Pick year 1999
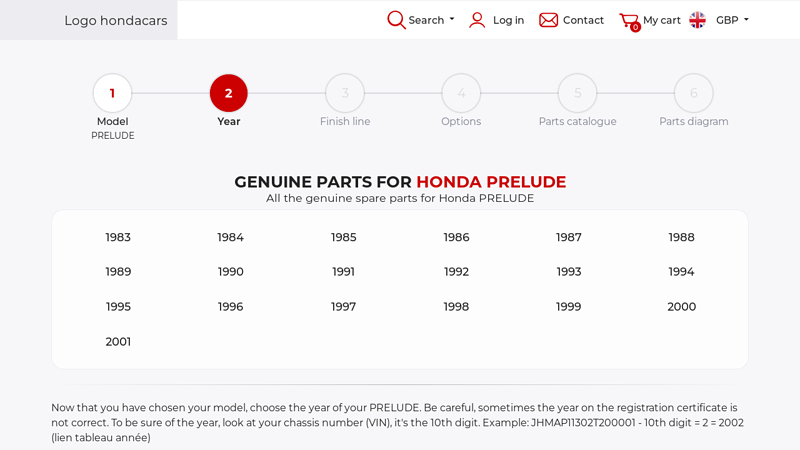The height and width of the screenshot is (450, 800). (x=569, y=307)
